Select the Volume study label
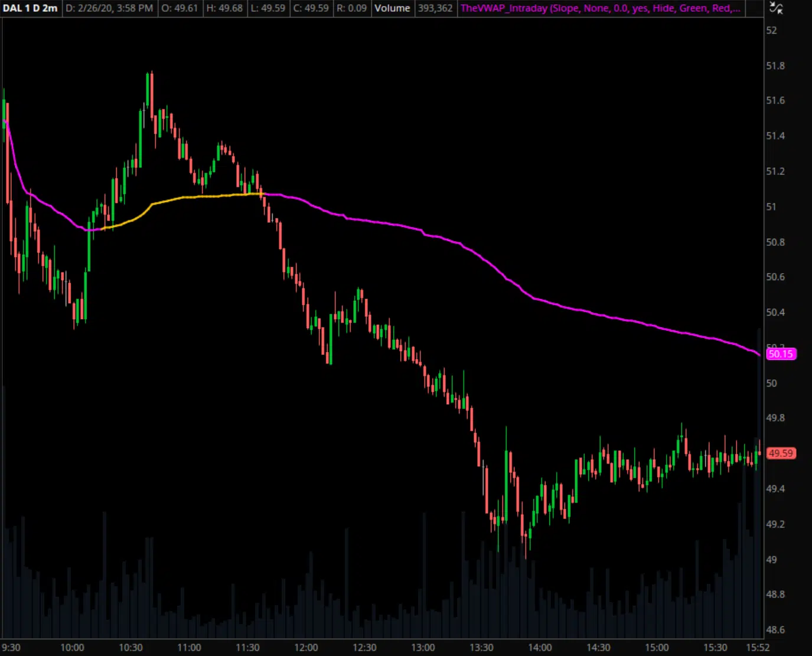This screenshot has width=812, height=656. [x=392, y=8]
